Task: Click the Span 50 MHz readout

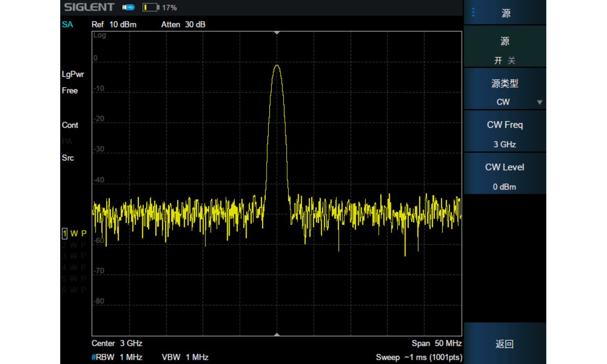Action: 437,343
